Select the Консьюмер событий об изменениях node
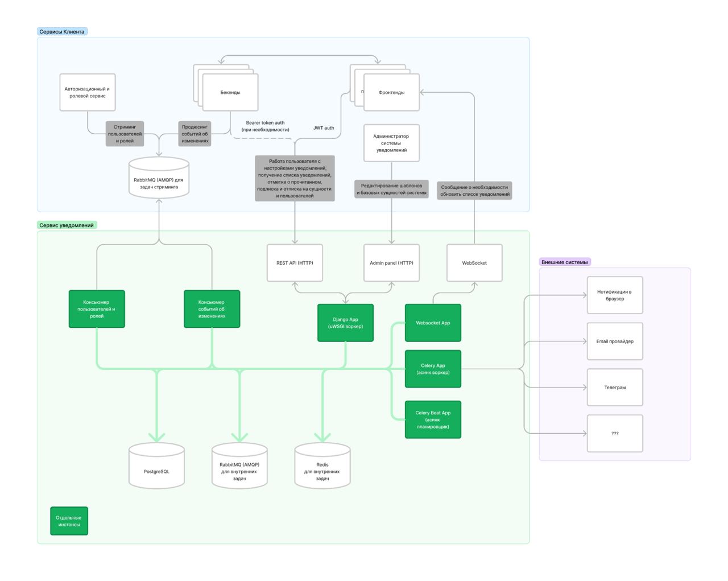 pyautogui.click(x=212, y=309)
